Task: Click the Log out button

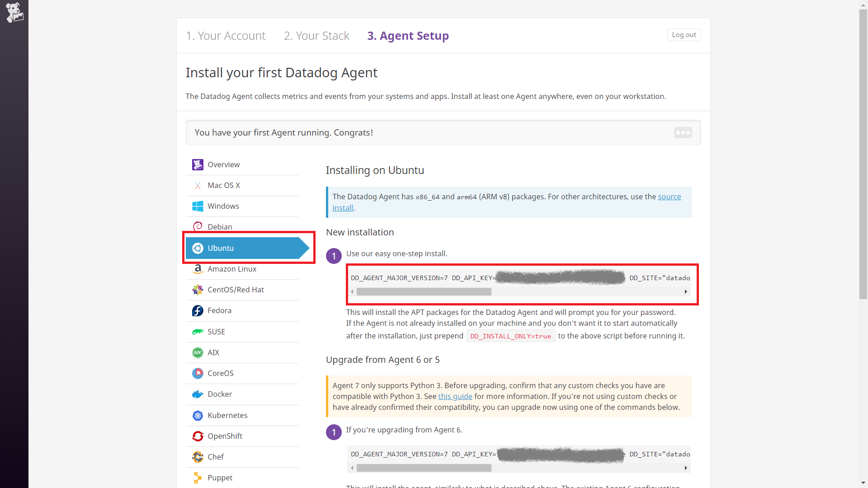Action: tap(684, 35)
